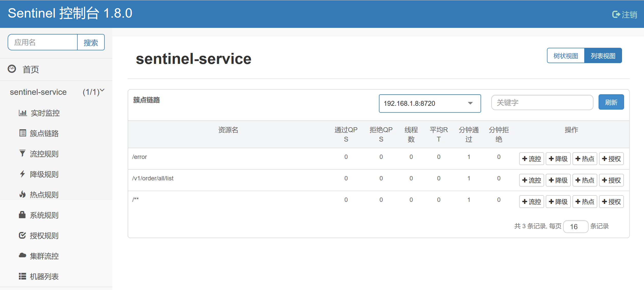Open 机器列表 in the sidebar menu
The width and height of the screenshot is (644, 290).
[x=44, y=276]
